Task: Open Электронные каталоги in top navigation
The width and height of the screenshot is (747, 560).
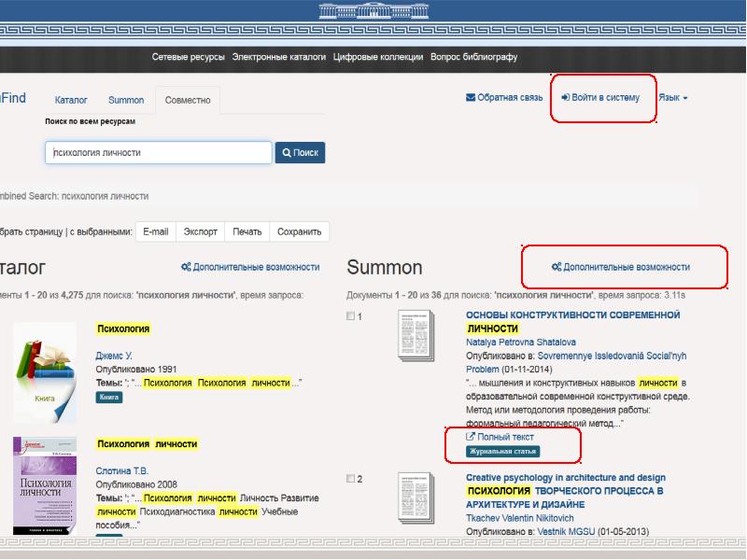Action: 278,57
